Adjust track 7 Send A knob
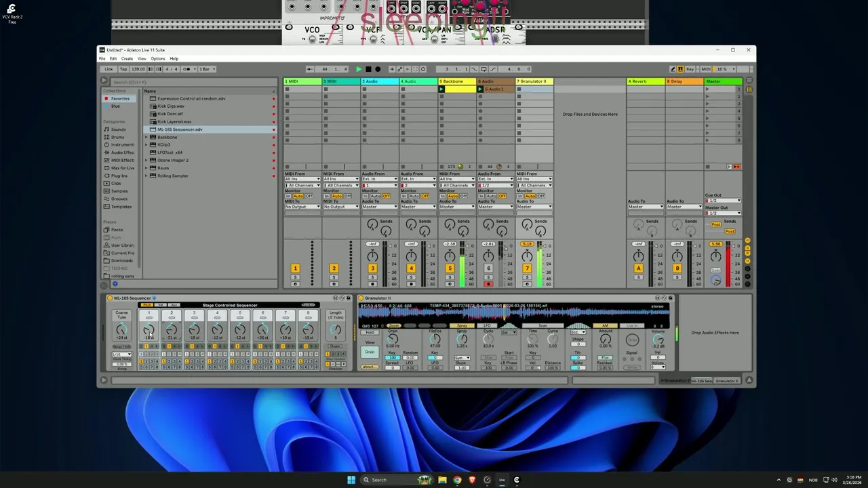 [527, 224]
